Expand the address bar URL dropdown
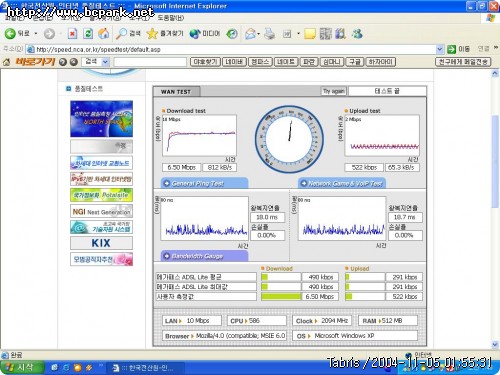 (x=440, y=49)
